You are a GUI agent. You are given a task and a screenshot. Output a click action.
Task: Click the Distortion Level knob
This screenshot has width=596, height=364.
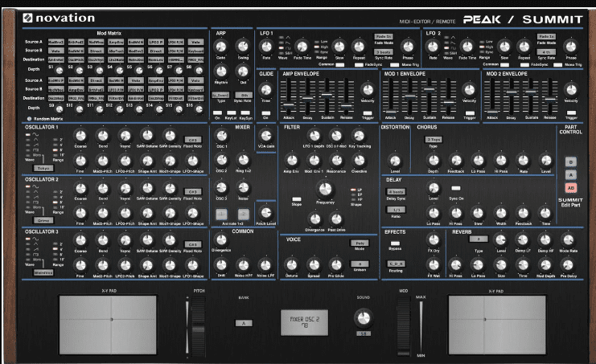(395, 161)
